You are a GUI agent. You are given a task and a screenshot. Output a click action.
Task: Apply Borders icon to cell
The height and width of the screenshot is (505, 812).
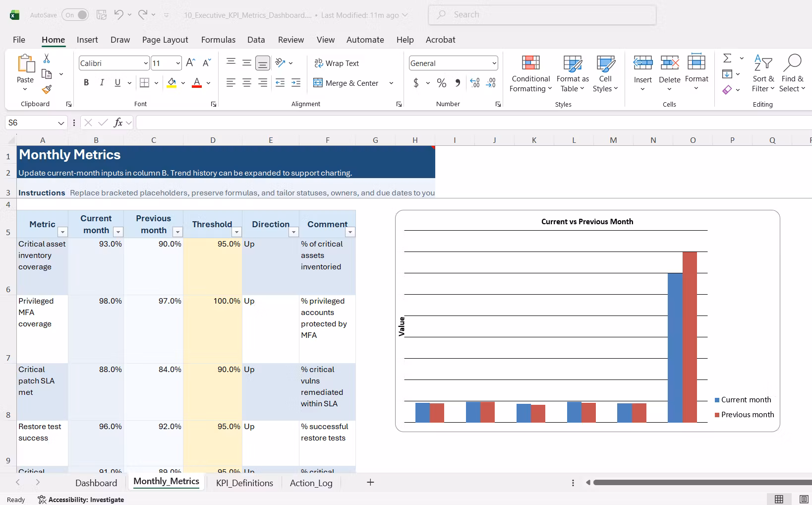pos(144,83)
